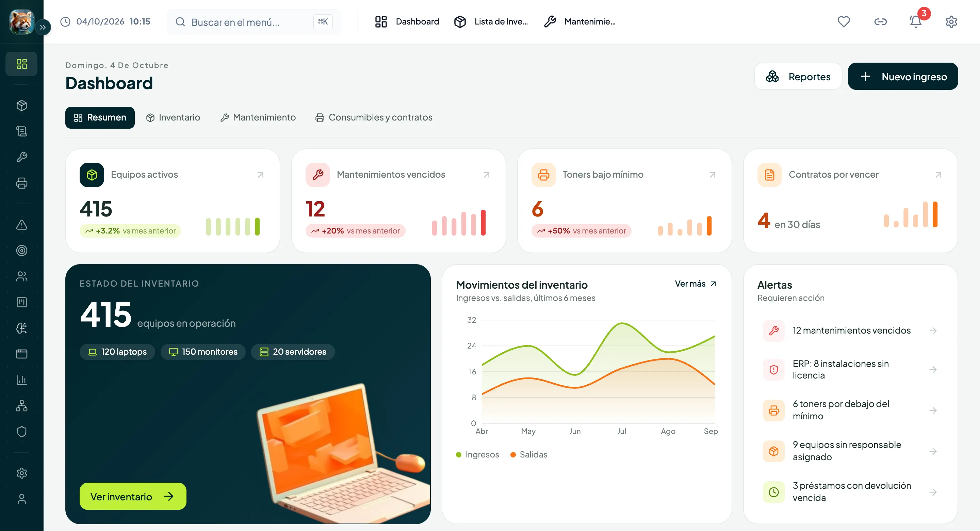Viewport: 980px width, 531px height.
Task: Click the Equipos activos box icon
Action: pos(92,175)
